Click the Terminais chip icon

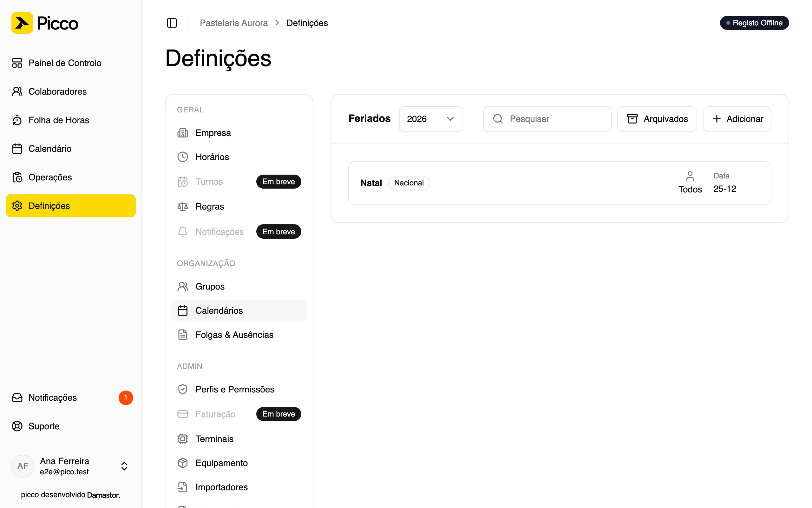(182, 439)
